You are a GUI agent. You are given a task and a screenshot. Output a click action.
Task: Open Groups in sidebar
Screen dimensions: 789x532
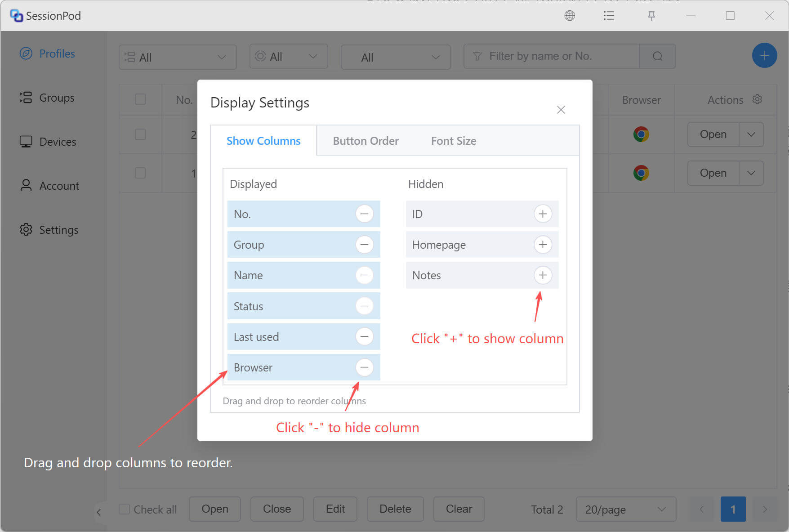(47, 98)
